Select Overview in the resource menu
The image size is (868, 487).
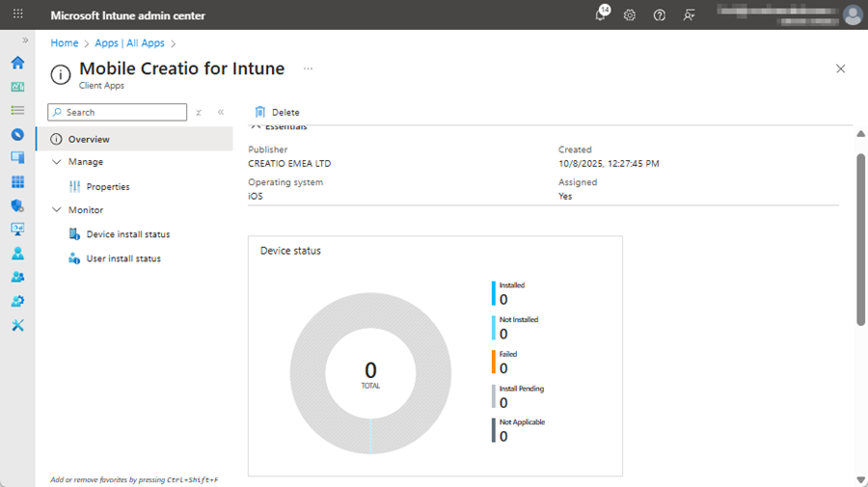click(x=89, y=140)
